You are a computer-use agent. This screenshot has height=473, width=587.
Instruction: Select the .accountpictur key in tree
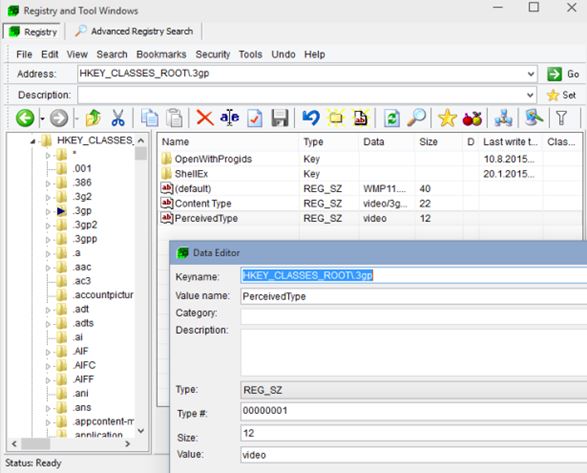pyautogui.click(x=103, y=295)
